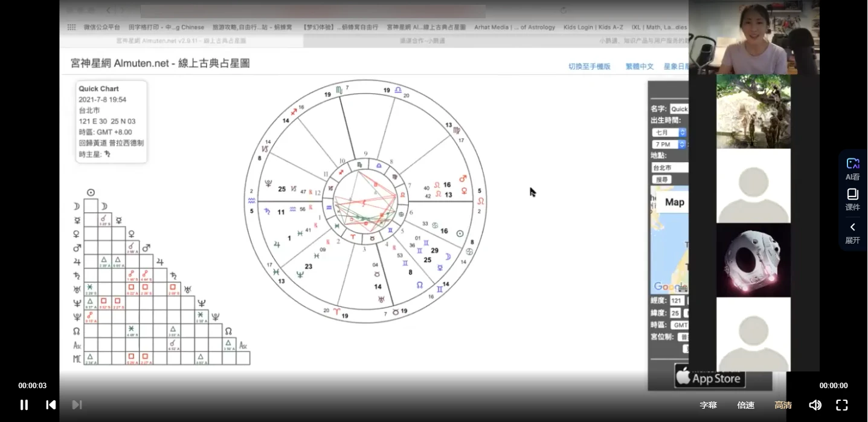
Task: Open the 字幕 subtitles option
Action: [709, 405]
